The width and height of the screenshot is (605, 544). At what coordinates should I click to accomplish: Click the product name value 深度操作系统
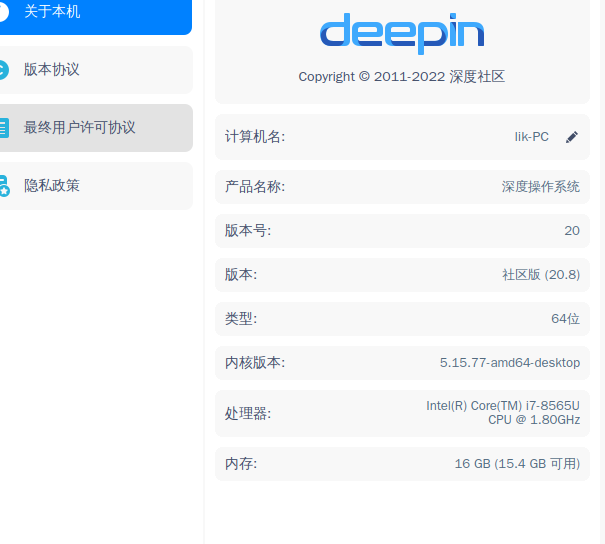pyautogui.click(x=541, y=187)
